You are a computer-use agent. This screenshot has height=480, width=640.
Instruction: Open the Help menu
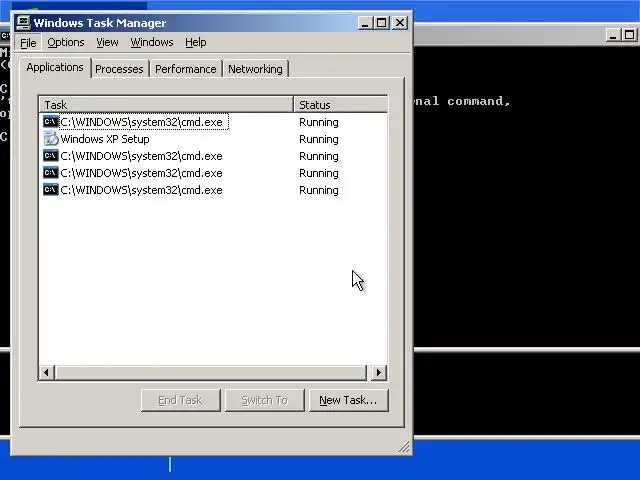point(196,42)
